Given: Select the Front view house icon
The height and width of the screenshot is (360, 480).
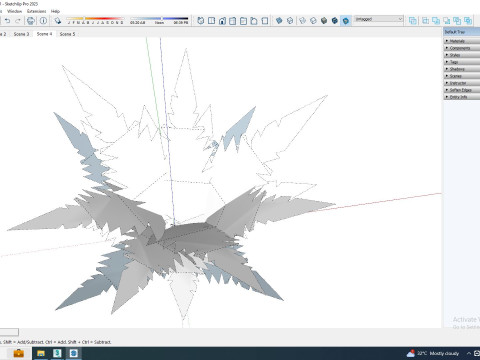Looking at the screenshot, I should click(x=222, y=21).
